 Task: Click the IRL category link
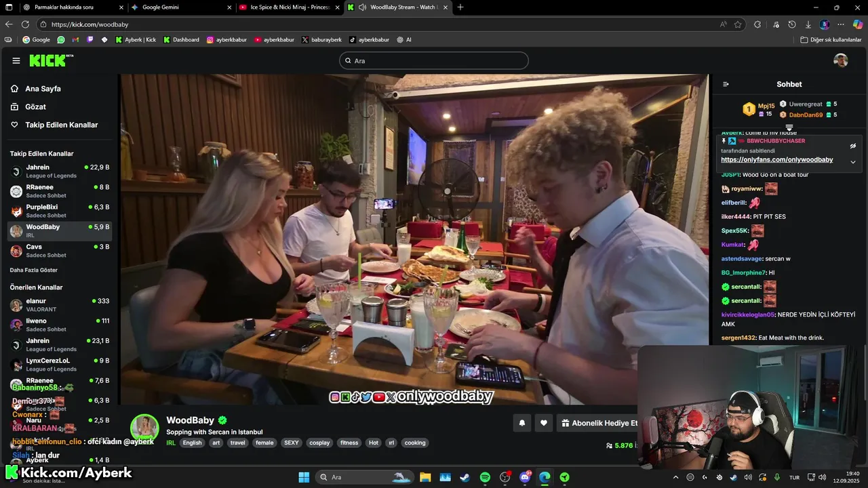[x=171, y=443]
